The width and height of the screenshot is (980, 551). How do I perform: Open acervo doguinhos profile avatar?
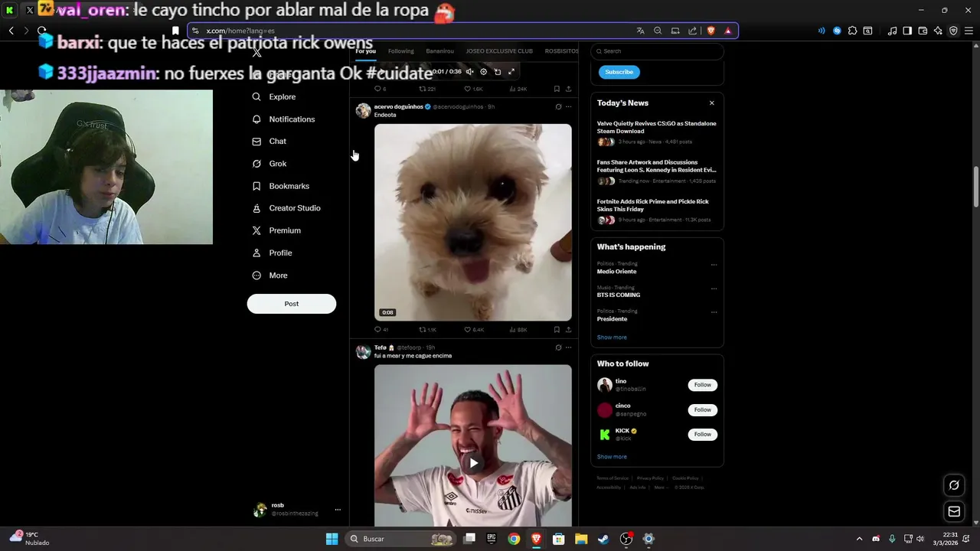(364, 110)
